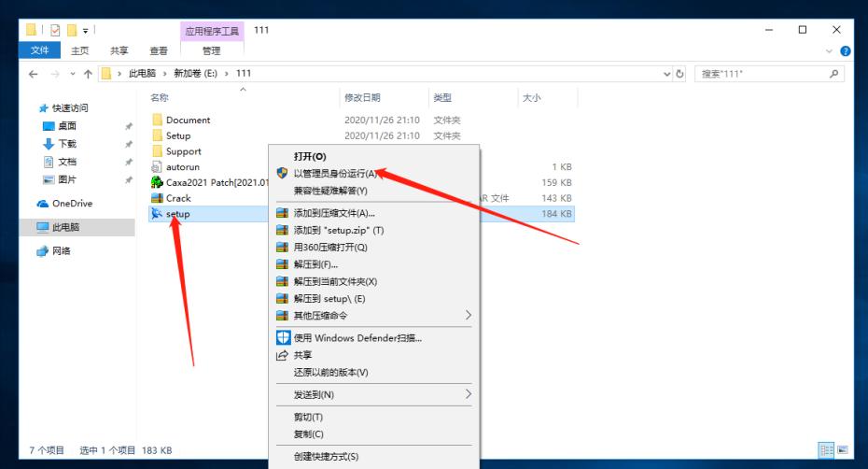
Task: Choose 解压到当前文件夹(X)
Action: tap(335, 281)
